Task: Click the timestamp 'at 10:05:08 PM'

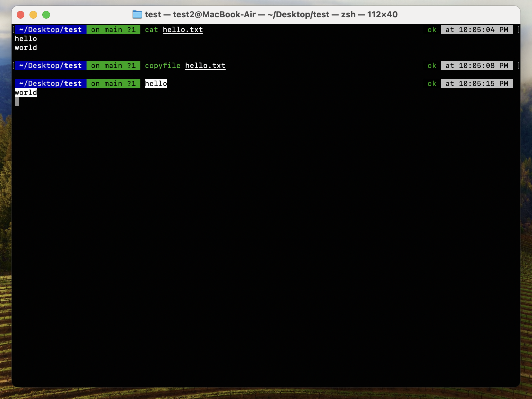Action: (477, 65)
